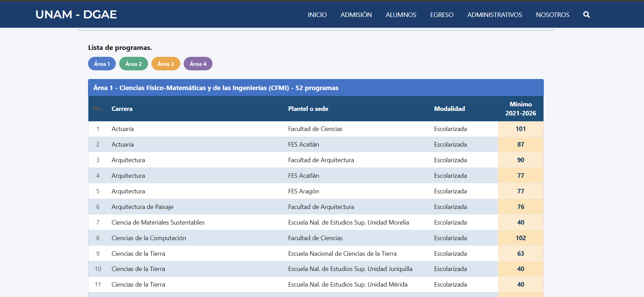Click the Unidad Juriquilla campus cell
The height and width of the screenshot is (297, 644).
click(350, 269)
